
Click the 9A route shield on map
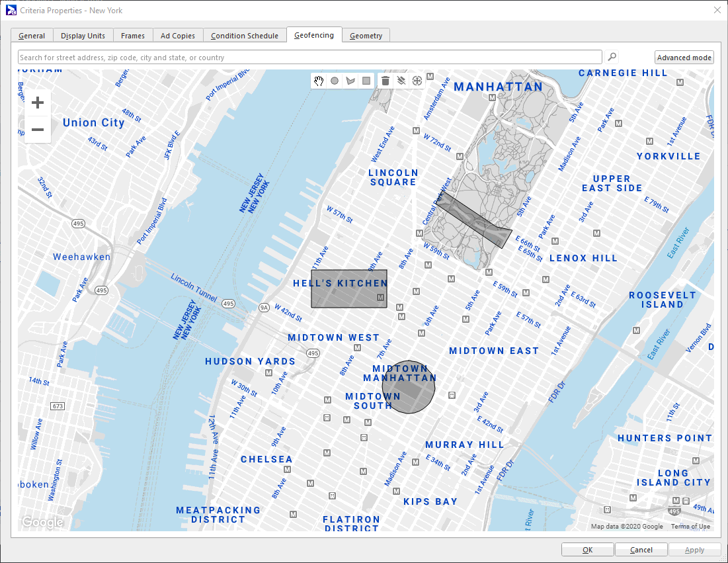tap(264, 308)
